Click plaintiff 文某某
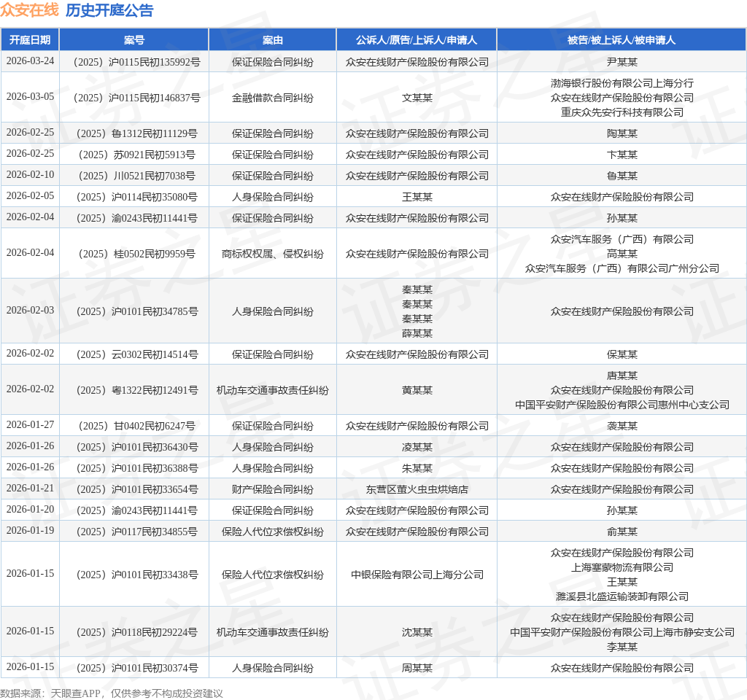This screenshot has height=700, width=747. click(x=417, y=98)
